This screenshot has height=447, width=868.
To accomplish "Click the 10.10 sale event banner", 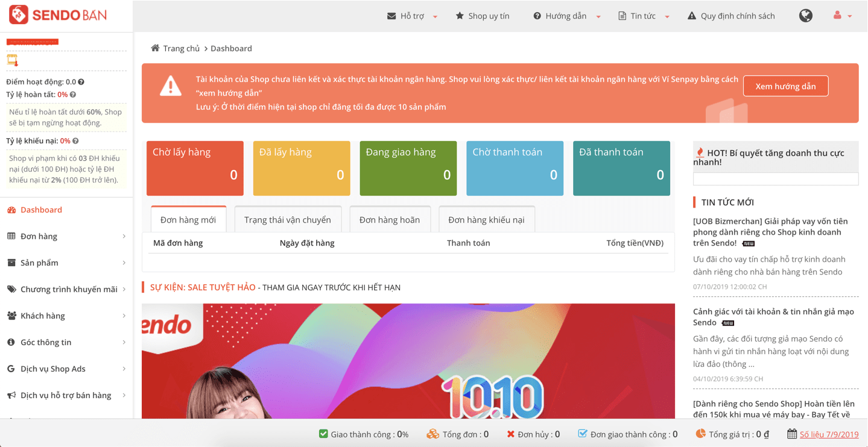I will pos(408,361).
